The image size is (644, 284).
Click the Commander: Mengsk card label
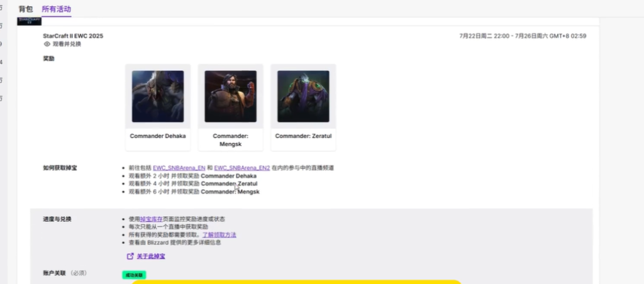[230, 139]
